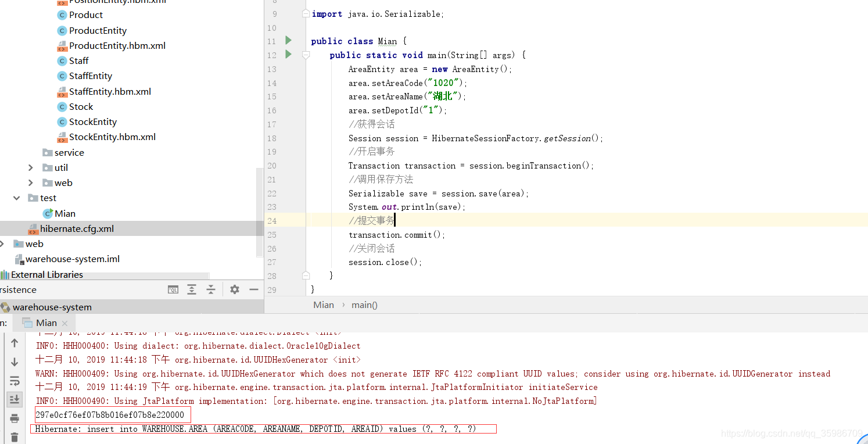Expand the top-level web directory

2,244
